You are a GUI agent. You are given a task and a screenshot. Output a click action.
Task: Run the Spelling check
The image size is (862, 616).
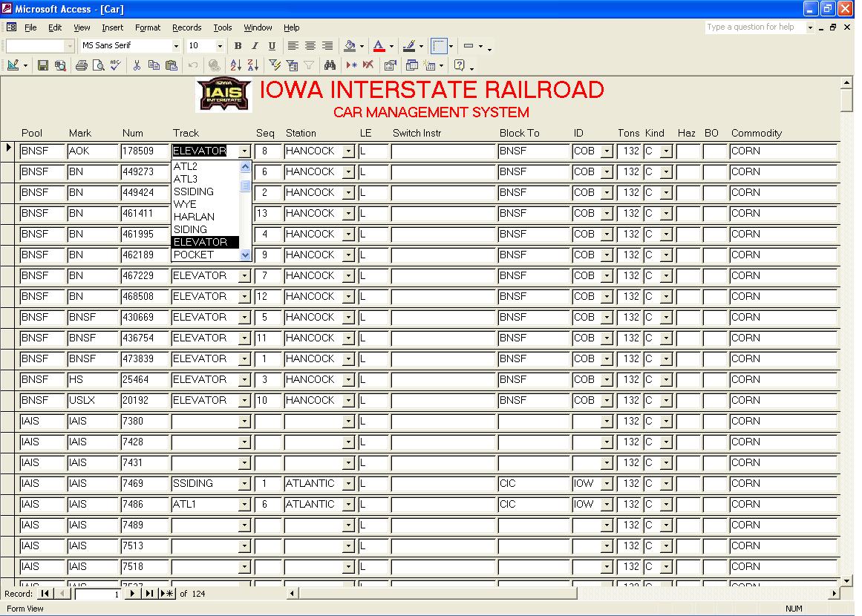pos(115,65)
